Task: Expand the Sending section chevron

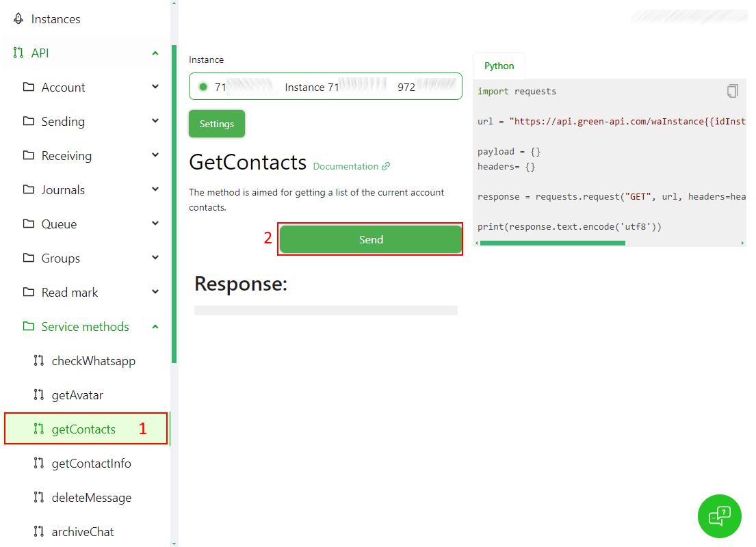Action: point(155,121)
